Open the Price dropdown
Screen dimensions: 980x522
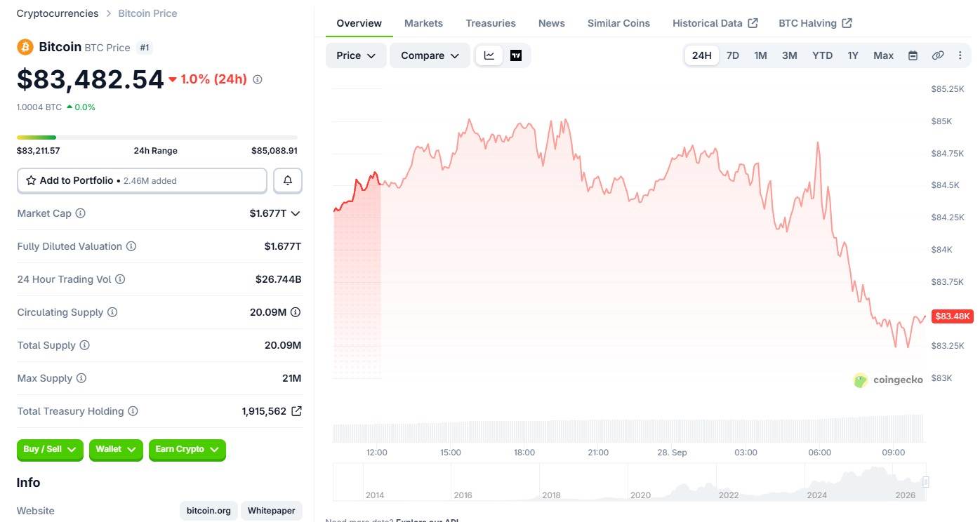point(356,55)
